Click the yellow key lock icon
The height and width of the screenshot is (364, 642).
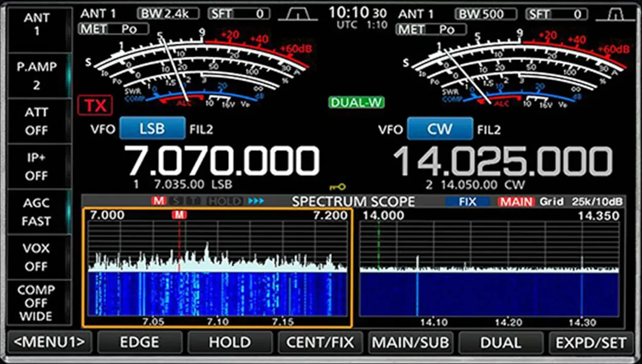337,187
